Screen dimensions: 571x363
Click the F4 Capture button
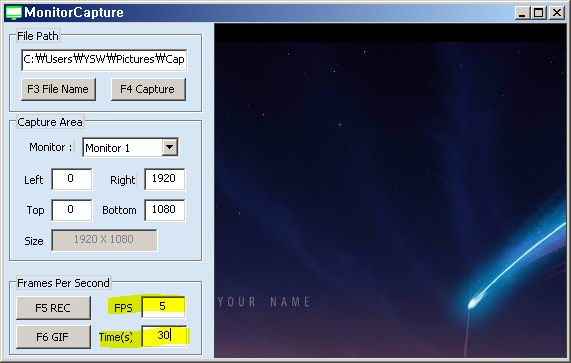148,89
